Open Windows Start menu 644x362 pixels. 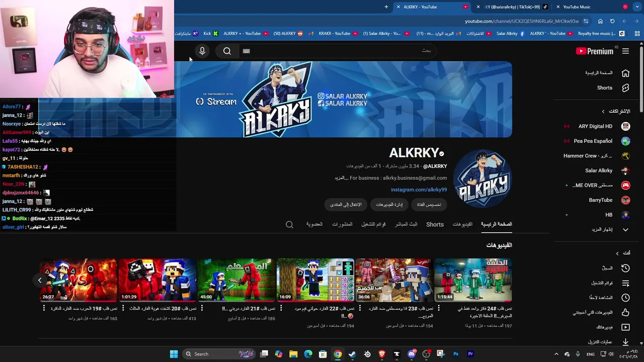(x=174, y=354)
